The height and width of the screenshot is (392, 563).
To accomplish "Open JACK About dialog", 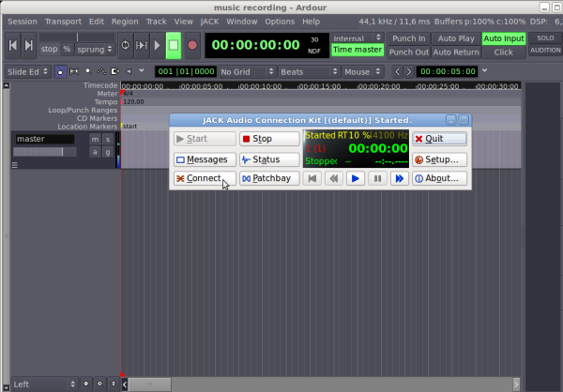I will [439, 178].
